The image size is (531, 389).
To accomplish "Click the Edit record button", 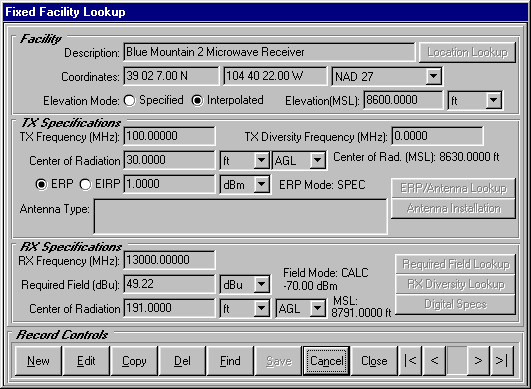I will [x=86, y=361].
